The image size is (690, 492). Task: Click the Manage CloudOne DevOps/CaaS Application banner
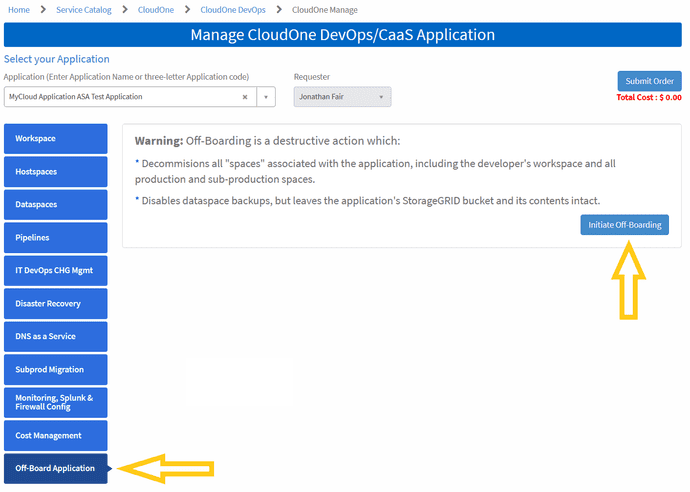(x=343, y=35)
